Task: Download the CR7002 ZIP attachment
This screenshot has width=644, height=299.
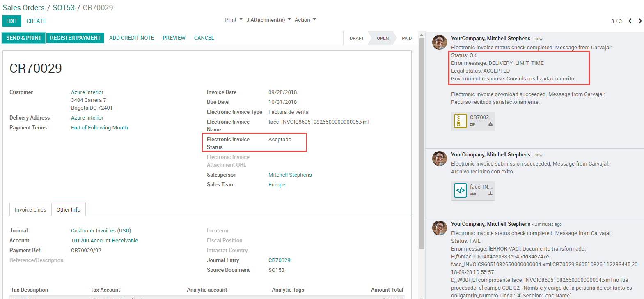Action: pyautogui.click(x=490, y=124)
